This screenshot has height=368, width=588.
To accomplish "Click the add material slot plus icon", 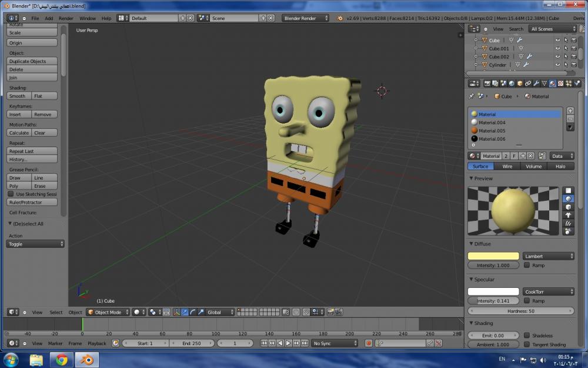I will [x=570, y=111].
